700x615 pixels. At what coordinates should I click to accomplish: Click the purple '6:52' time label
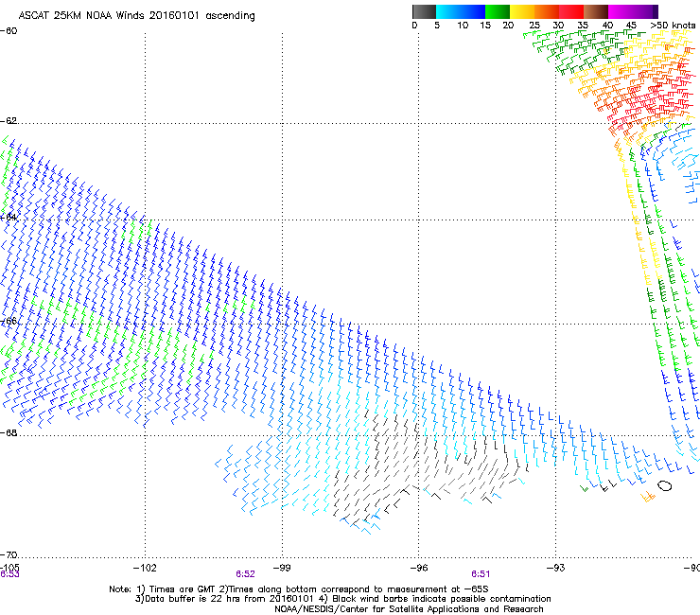pos(246,574)
